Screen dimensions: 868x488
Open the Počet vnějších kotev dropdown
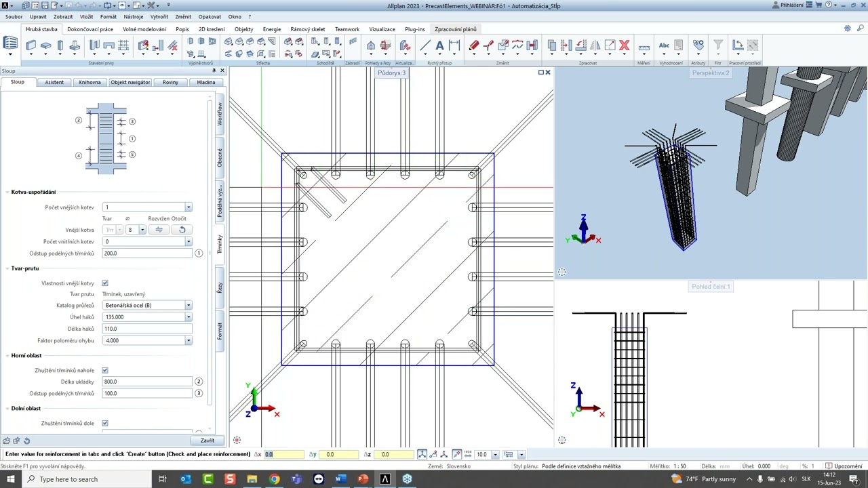pyautogui.click(x=188, y=207)
